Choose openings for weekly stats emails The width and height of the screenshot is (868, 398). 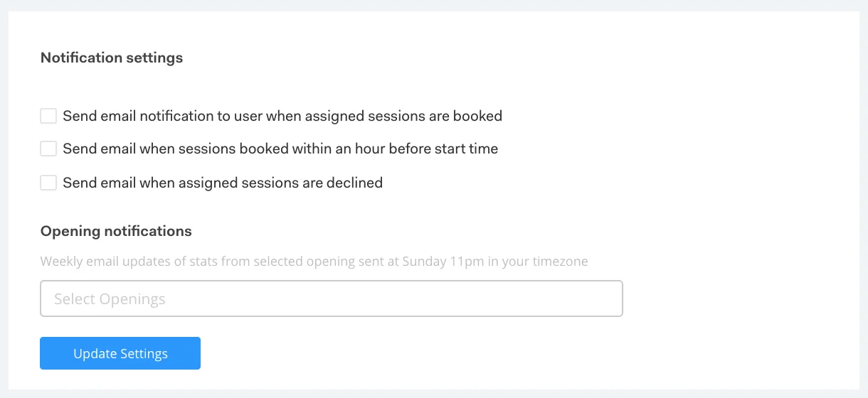(332, 298)
